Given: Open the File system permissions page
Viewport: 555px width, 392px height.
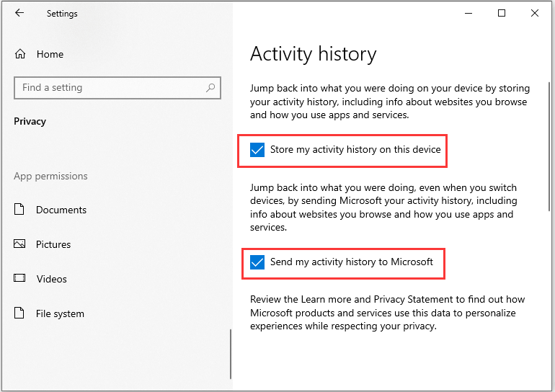Looking at the screenshot, I should pyautogui.click(x=60, y=313).
